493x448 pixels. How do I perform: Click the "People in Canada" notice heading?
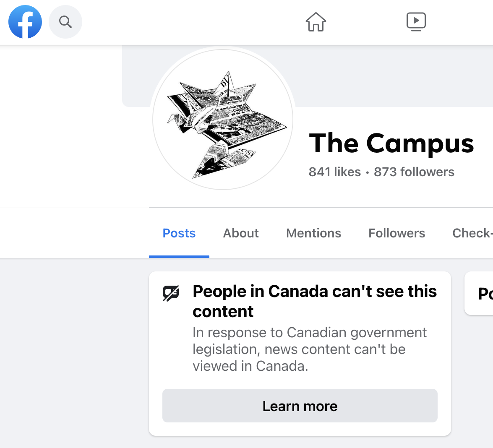[314, 301]
